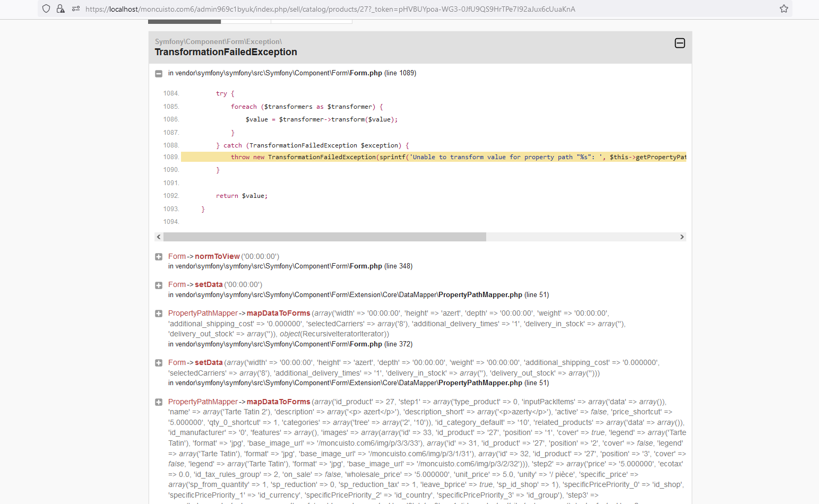
Task: Click the dark active tab above the exception
Action: pyautogui.click(x=184, y=22)
